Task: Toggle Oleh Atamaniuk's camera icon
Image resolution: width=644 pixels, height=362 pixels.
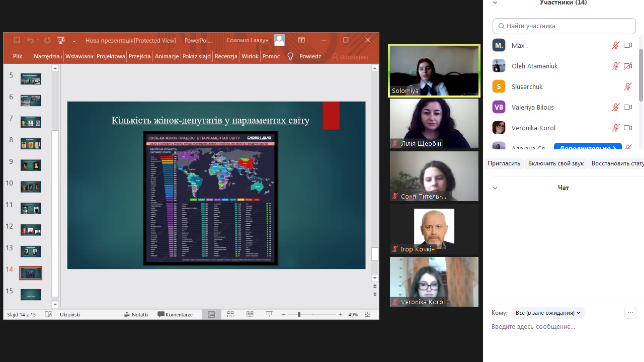Action: tap(627, 66)
